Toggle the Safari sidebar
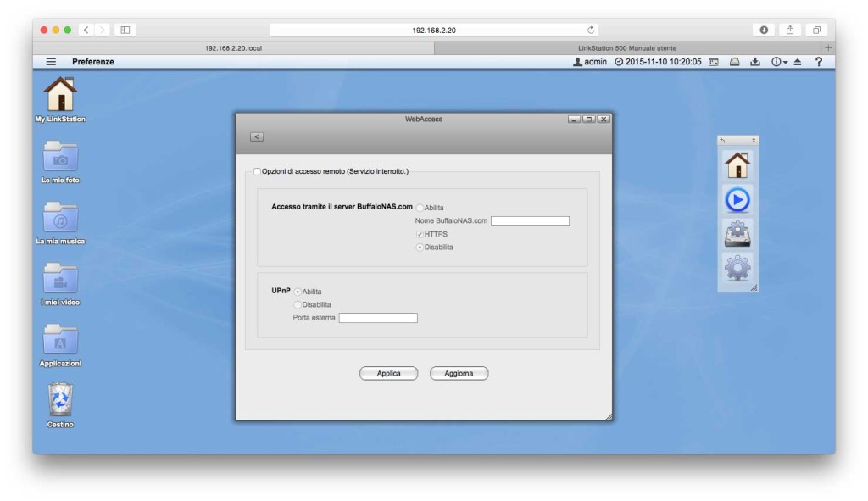Screen dimensions: 868x501 [125, 30]
